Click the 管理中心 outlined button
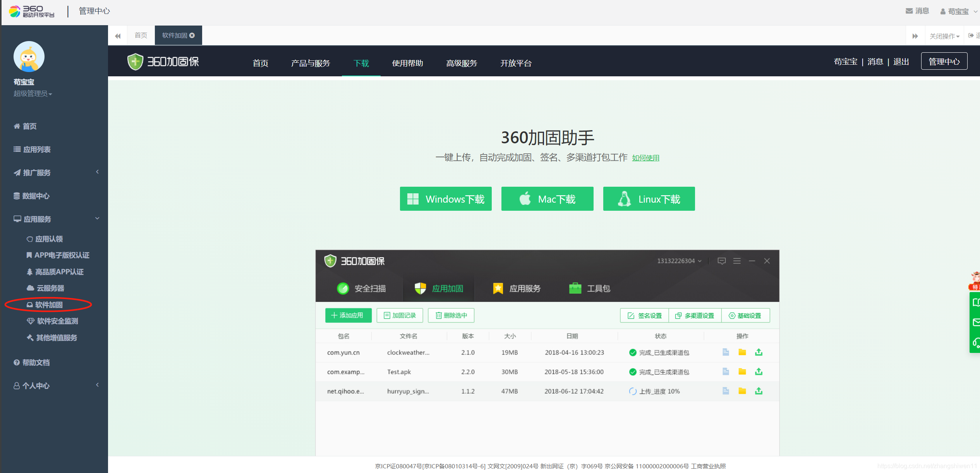The image size is (980, 473). [x=944, y=62]
